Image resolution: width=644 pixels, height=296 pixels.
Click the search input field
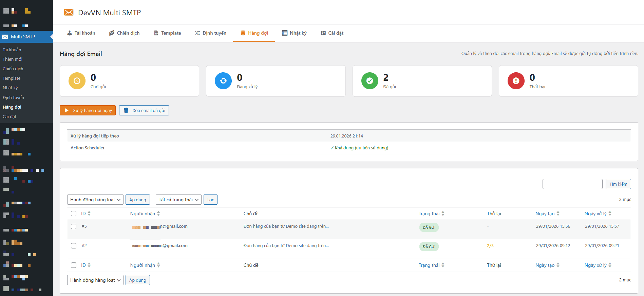coord(572,184)
